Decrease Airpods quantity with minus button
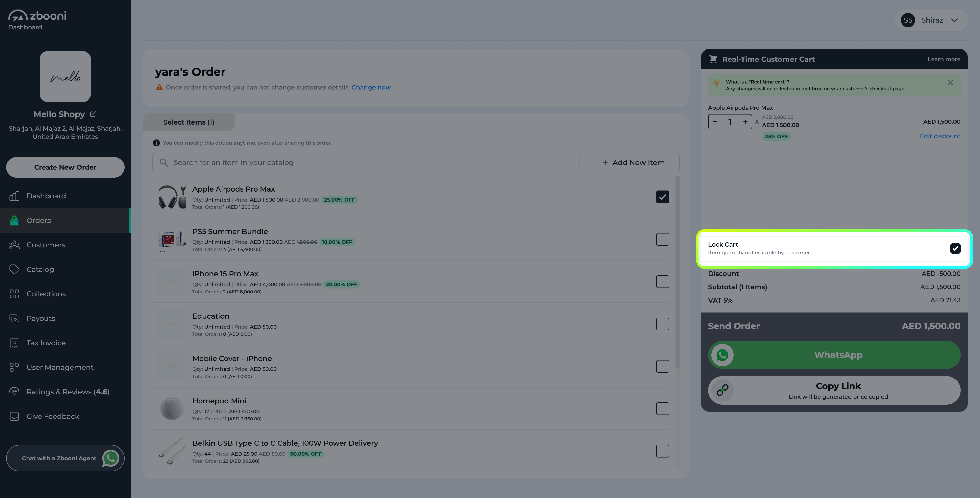The image size is (980, 498). point(715,122)
